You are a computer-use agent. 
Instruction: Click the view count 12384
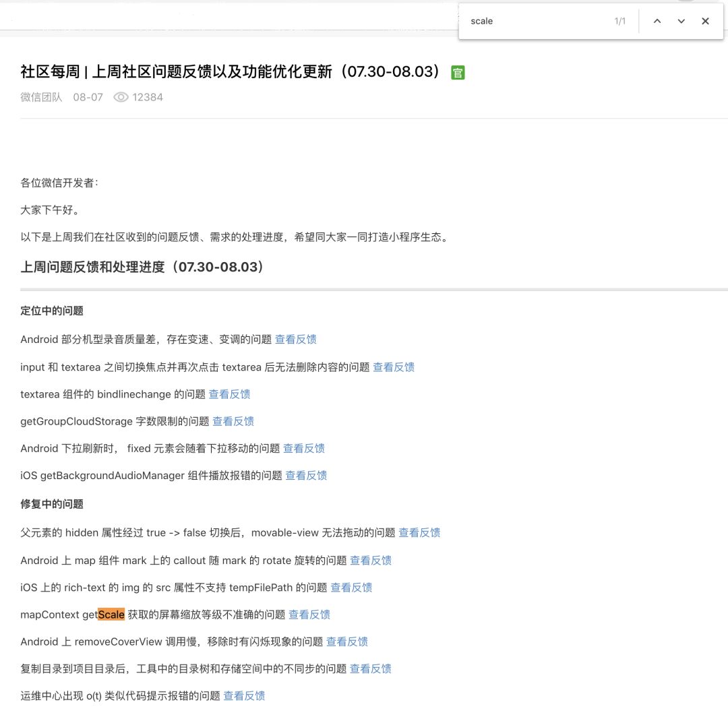[x=148, y=97]
